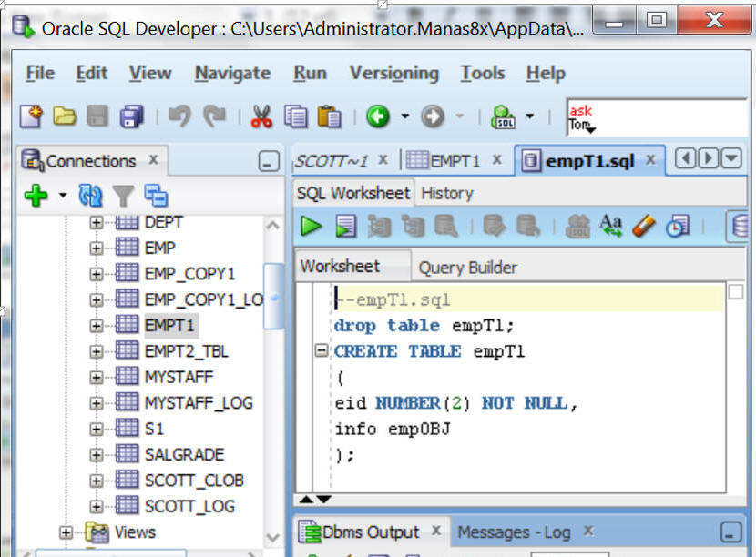Viewport: 756px width, 557px height.
Task: Click the gray Forward navigation arrow
Action: coord(433,116)
